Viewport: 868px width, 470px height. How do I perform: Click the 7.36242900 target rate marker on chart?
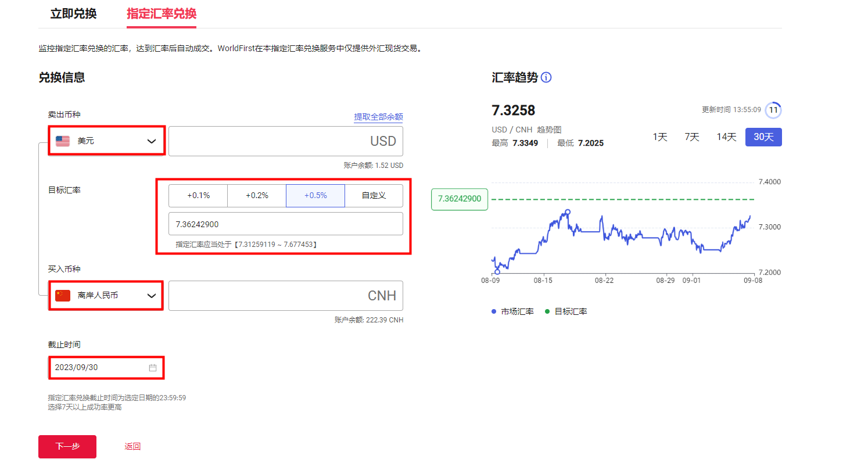click(x=460, y=199)
